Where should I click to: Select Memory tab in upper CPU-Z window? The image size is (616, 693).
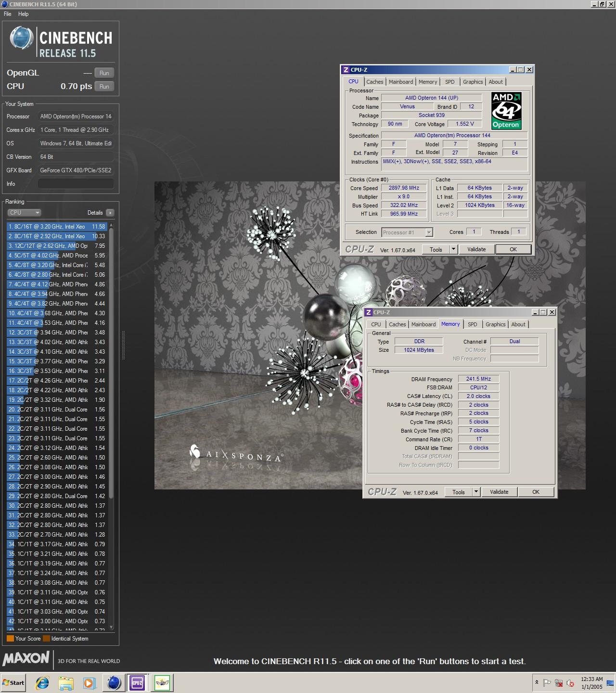point(428,82)
